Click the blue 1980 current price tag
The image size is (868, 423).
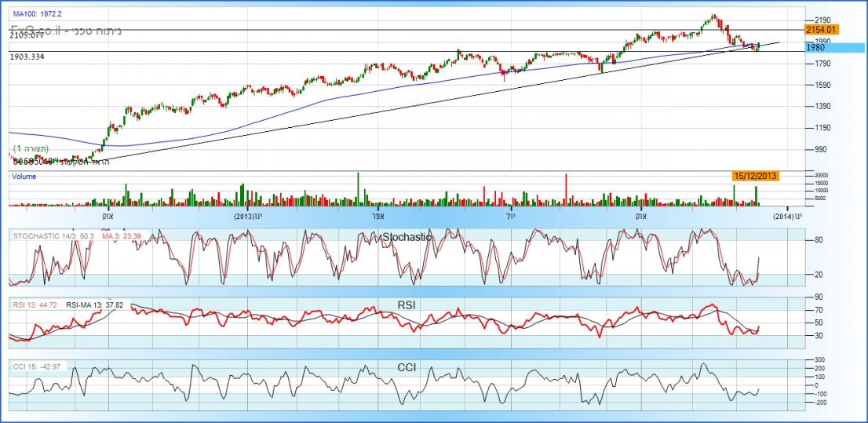tap(834, 48)
